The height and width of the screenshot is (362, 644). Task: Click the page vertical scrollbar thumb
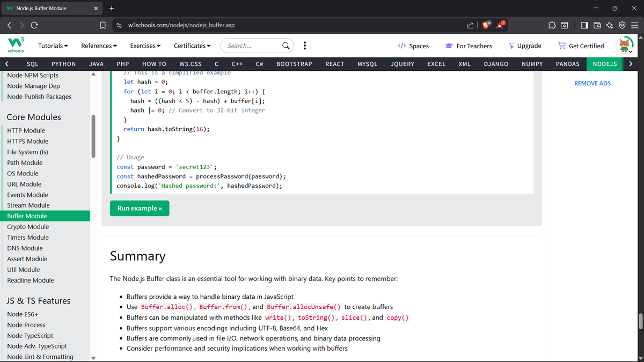[x=640, y=321]
